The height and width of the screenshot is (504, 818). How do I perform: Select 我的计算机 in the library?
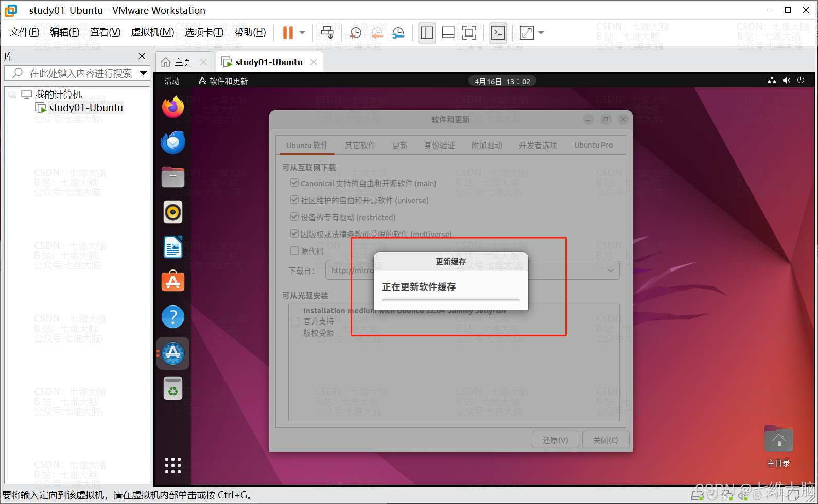[58, 95]
